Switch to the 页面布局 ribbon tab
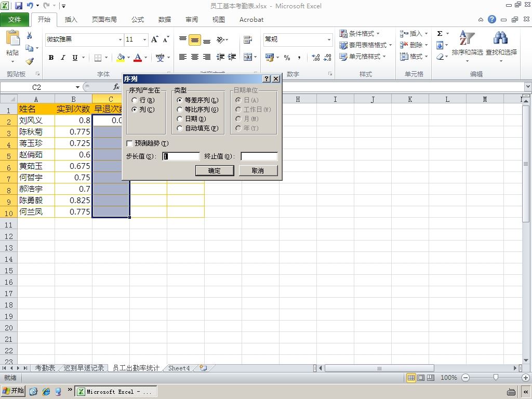 pyautogui.click(x=104, y=20)
